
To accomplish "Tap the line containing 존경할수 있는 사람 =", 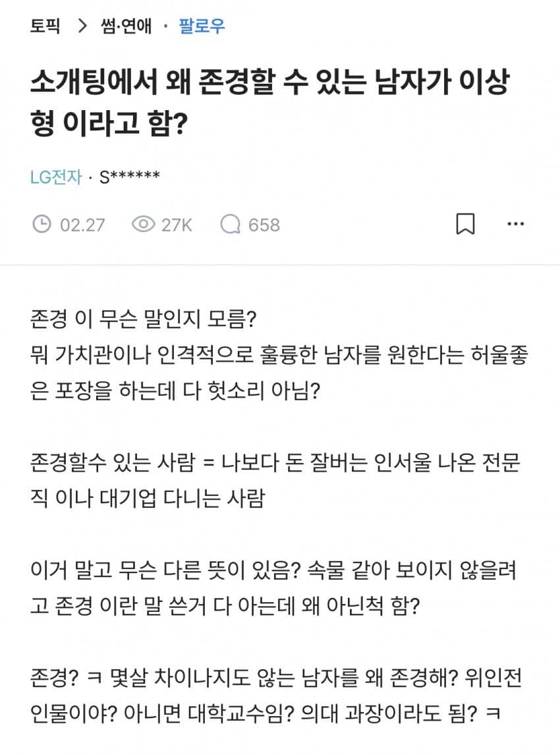I will pos(275,462).
